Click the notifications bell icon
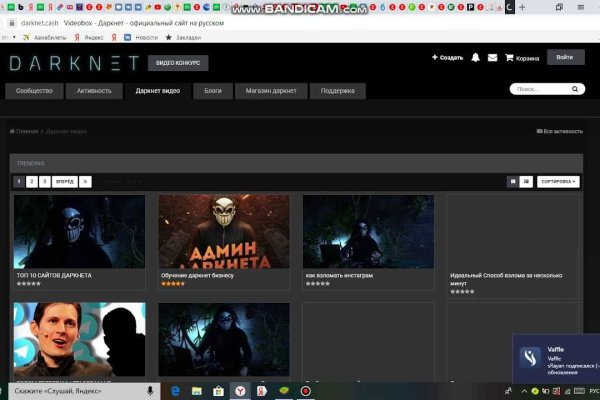 point(476,57)
